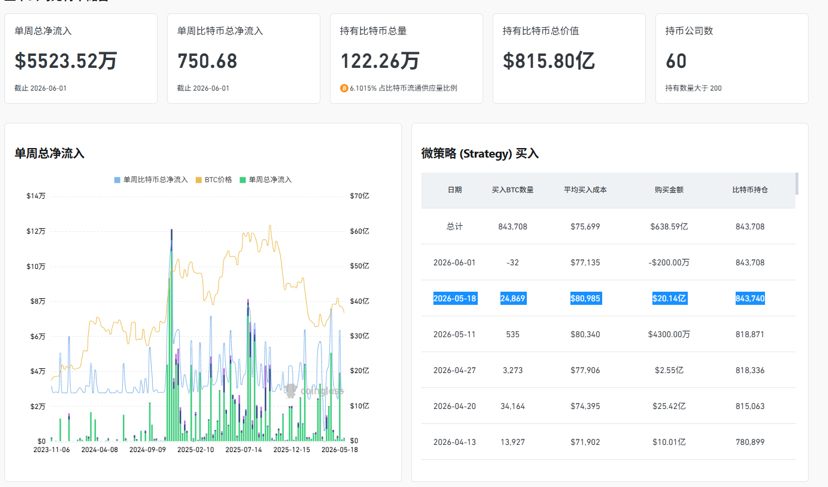Open the 单周总净流入 summary card
The width and height of the screenshot is (828, 487).
[81, 59]
